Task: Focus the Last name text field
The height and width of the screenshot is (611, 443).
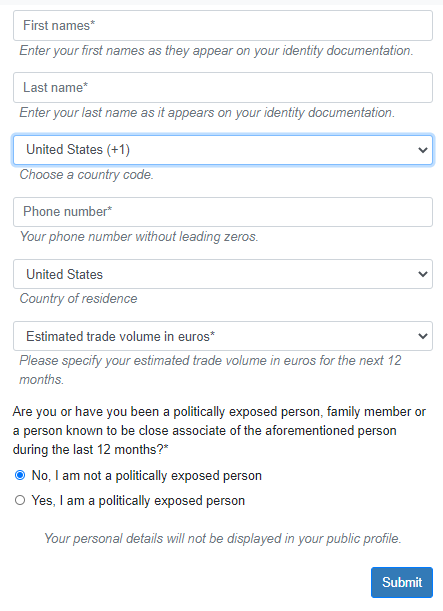Action: point(223,88)
